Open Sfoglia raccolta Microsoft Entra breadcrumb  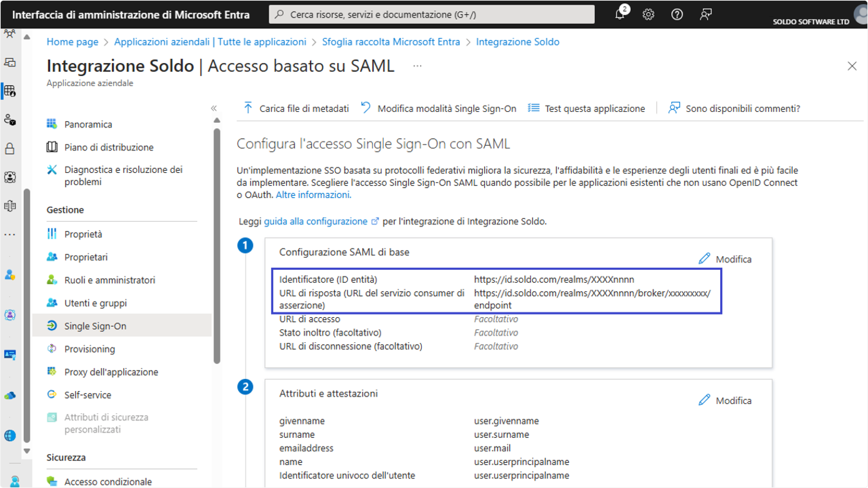tap(391, 42)
